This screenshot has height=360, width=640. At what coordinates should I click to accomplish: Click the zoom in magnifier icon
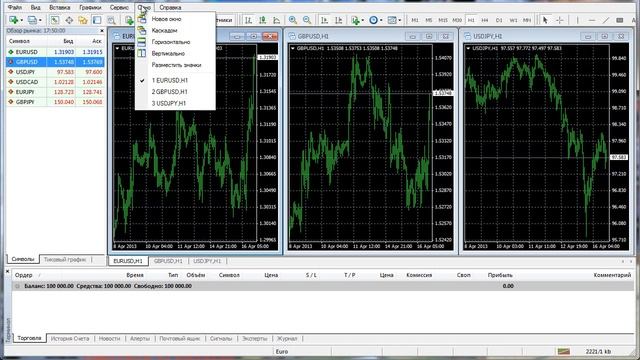tap(293, 20)
